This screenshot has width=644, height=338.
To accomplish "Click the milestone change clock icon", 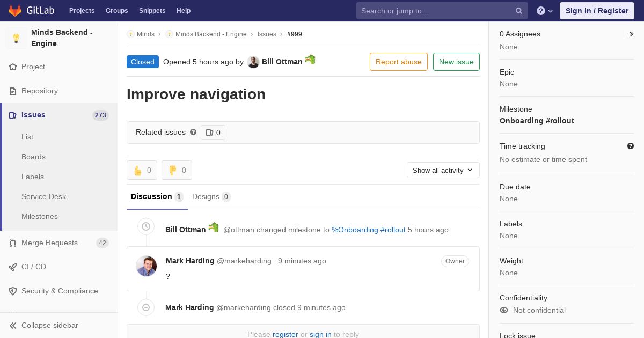I will [x=146, y=226].
